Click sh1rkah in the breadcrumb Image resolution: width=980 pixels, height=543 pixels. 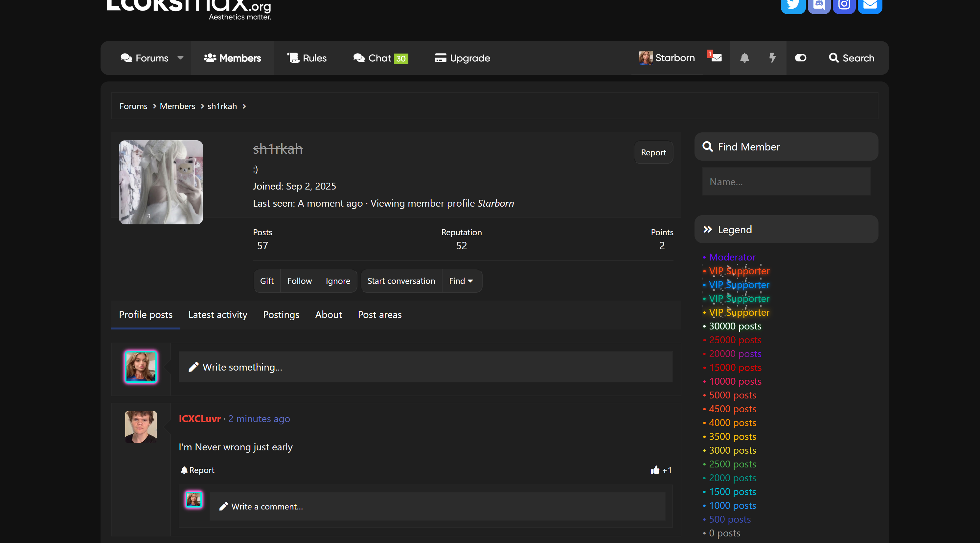point(222,106)
